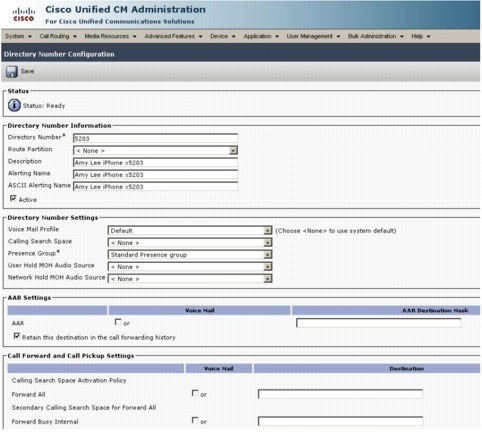
Task: Toggle the Active checkbox
Action: click(13, 199)
